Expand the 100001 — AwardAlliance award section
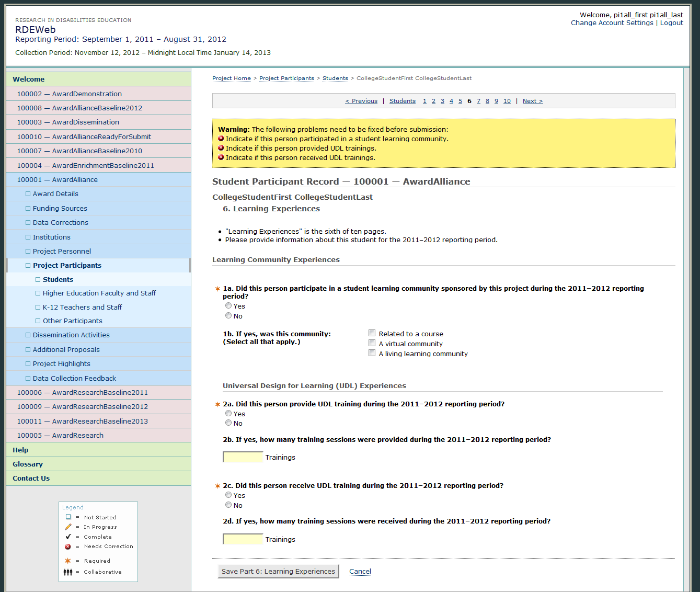 click(x=57, y=180)
